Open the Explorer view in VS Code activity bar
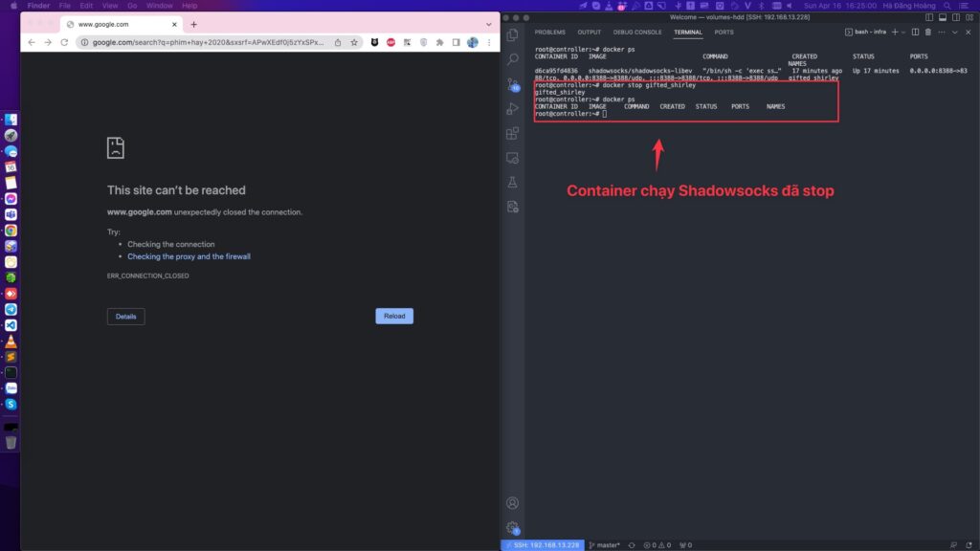The height and width of the screenshot is (551, 980). point(513,35)
